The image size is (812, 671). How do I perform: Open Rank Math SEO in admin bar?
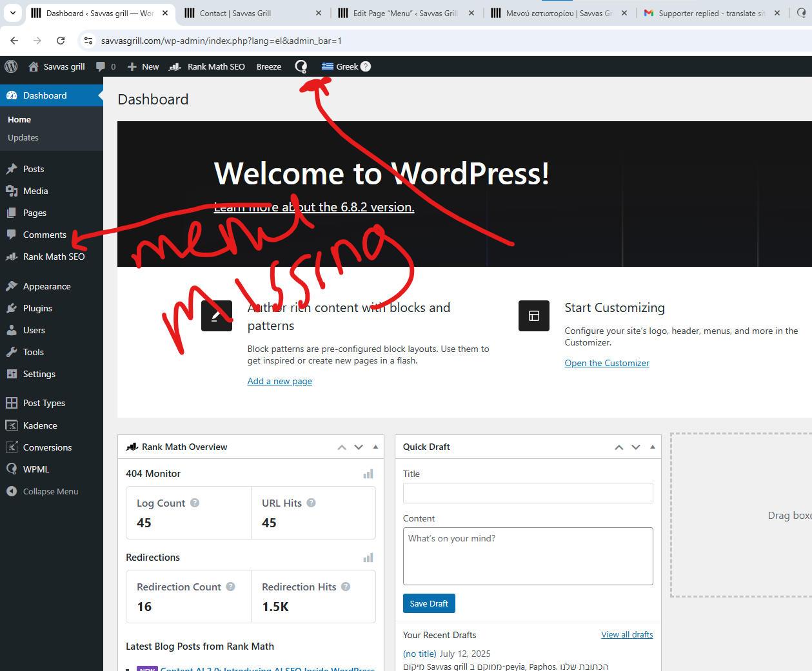click(207, 66)
